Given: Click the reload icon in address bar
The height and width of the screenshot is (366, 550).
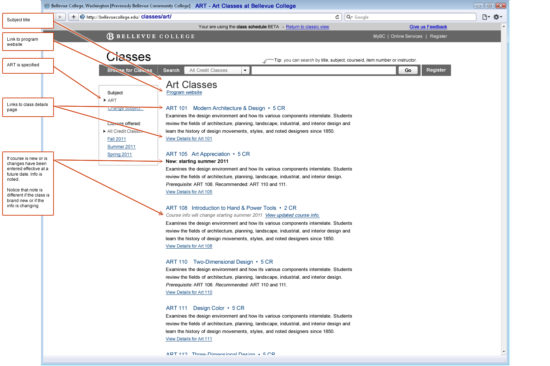Looking at the screenshot, I should (x=337, y=17).
